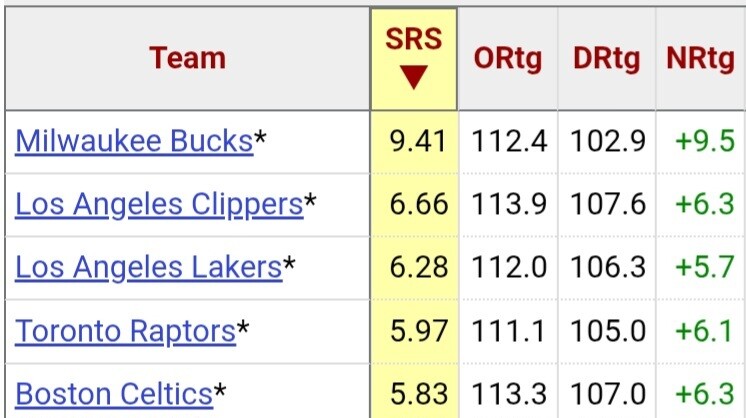Open the Los Angeles Lakers link
Screen dimensions: 746x418
click(x=148, y=267)
